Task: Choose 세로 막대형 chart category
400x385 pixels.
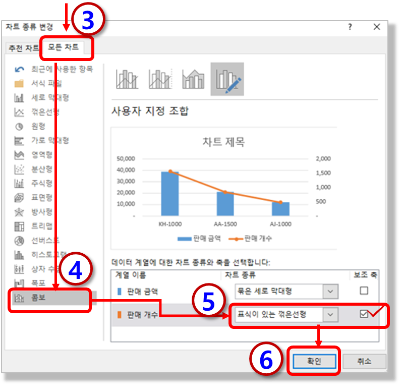Action: (x=41, y=97)
